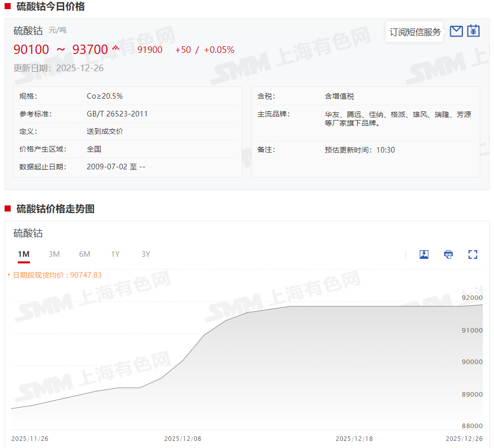Switch chart to 6M range
Viewport: 494px width, 448px height.
click(84, 254)
